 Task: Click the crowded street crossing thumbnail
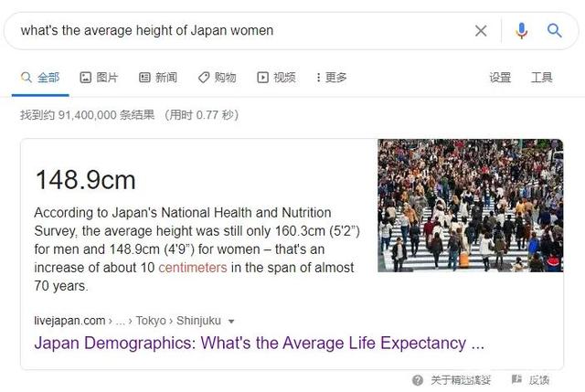click(470, 205)
